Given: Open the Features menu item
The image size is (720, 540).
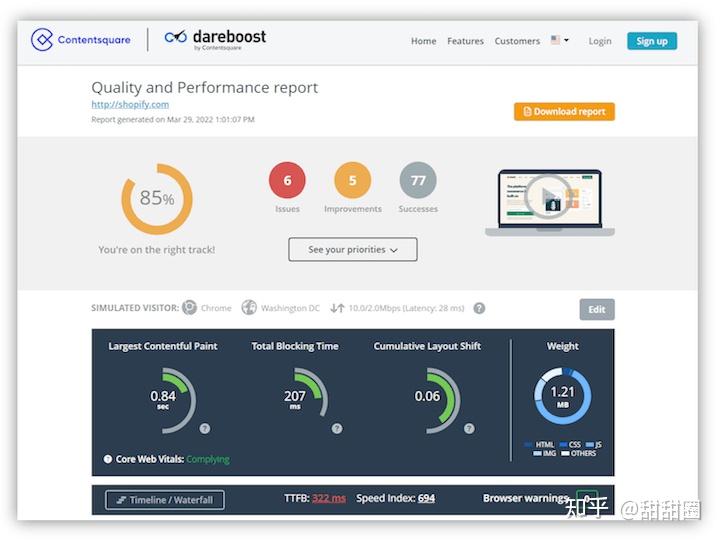Looking at the screenshot, I should (465, 41).
